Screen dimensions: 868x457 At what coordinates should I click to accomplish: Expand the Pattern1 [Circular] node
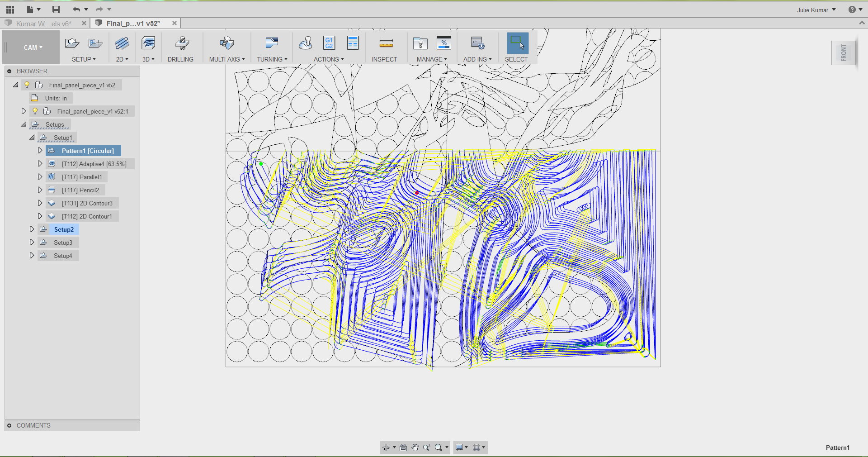click(x=40, y=150)
